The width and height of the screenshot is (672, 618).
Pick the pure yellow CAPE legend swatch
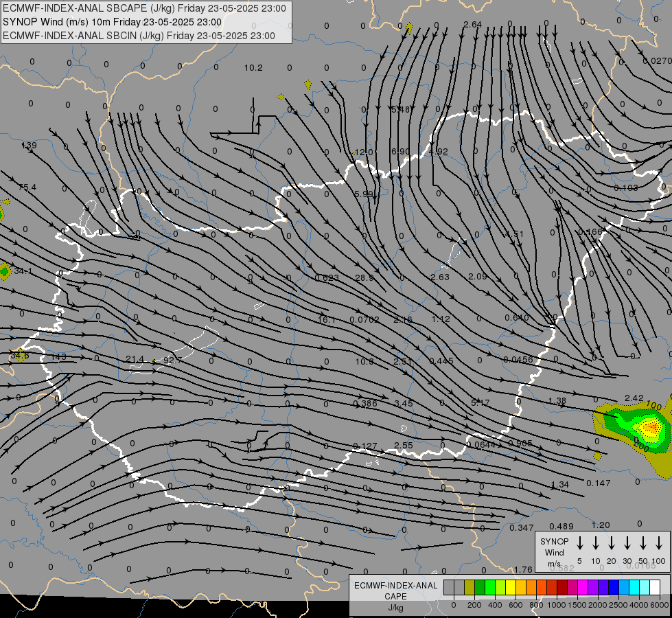coord(511,587)
